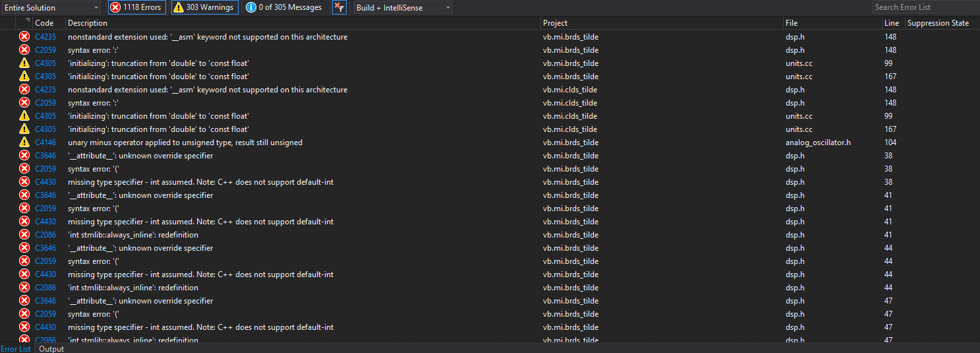Image resolution: width=980 pixels, height=353 pixels.
Task: Select dsp.h file cell for clds_tilde C4235
Action: tap(795, 90)
